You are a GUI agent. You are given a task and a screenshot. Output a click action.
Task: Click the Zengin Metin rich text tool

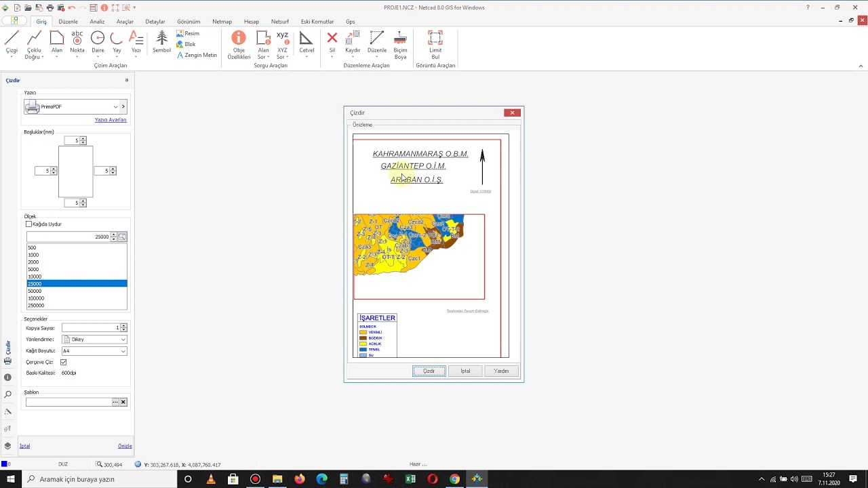point(197,55)
